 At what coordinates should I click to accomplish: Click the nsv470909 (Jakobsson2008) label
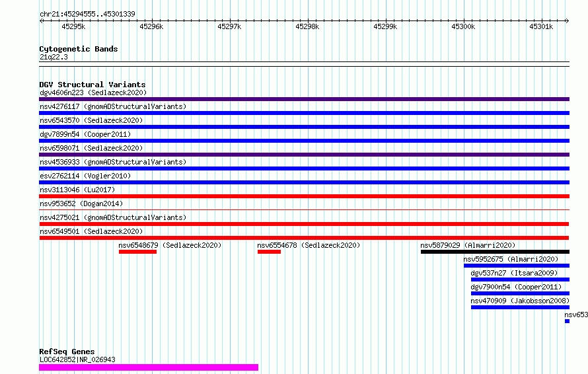pyautogui.click(x=520, y=301)
